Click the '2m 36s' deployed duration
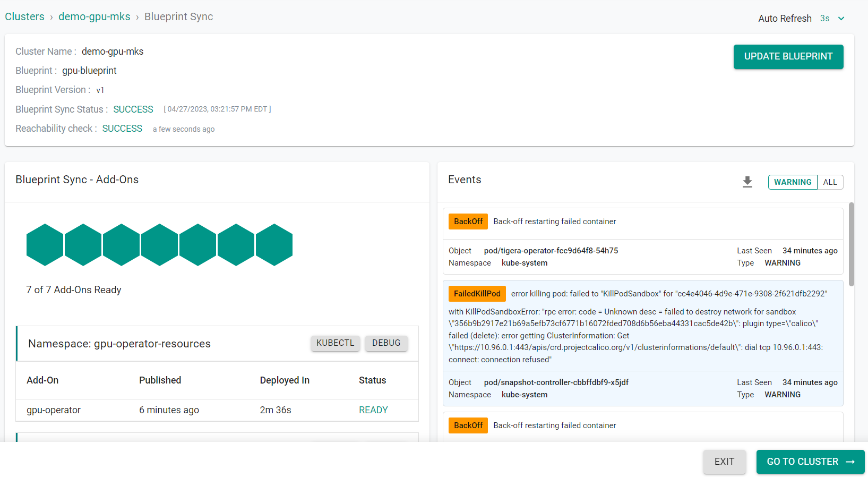Screen dimensions: 868x477 (276, 410)
